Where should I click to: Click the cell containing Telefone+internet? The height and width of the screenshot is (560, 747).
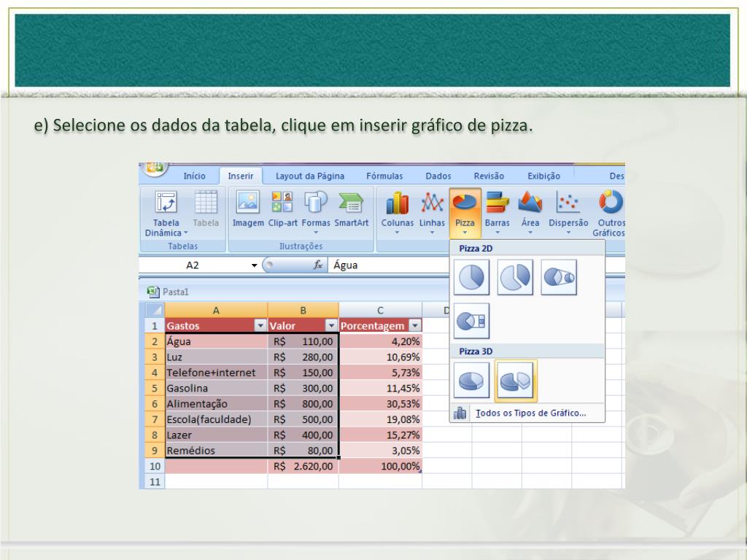216,373
